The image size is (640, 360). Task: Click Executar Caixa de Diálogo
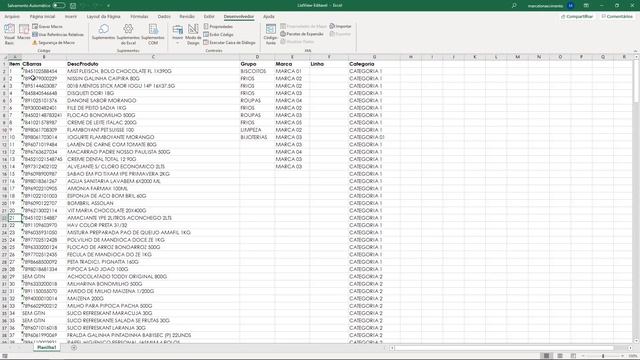click(229, 42)
